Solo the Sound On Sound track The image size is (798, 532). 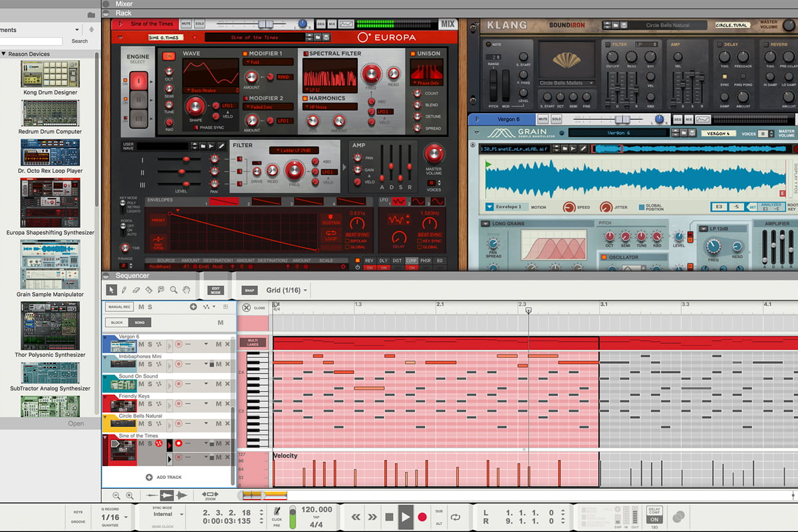click(x=150, y=384)
